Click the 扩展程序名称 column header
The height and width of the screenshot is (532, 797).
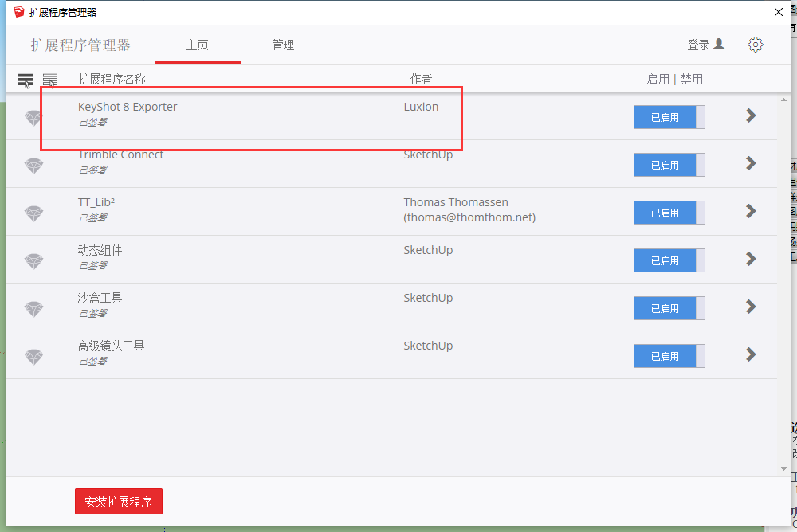click(x=112, y=80)
